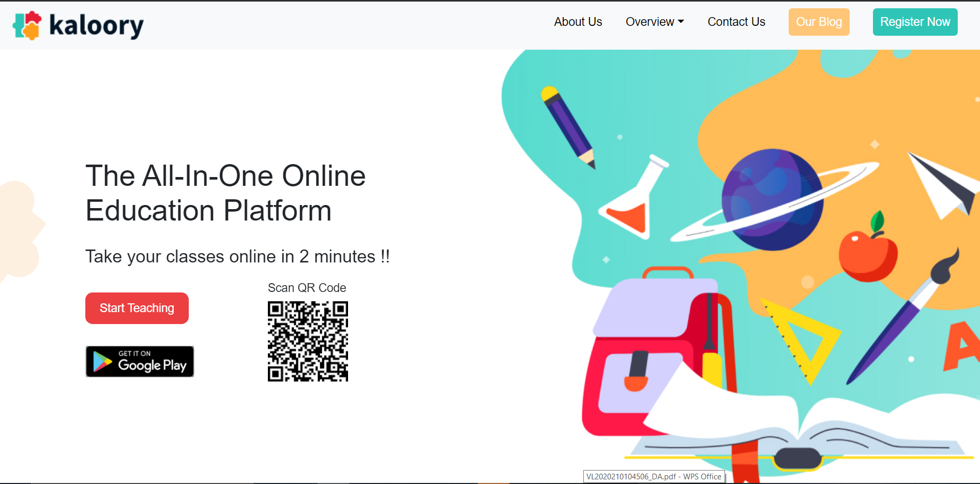Click the QR code image
980x484 pixels.
(308, 342)
